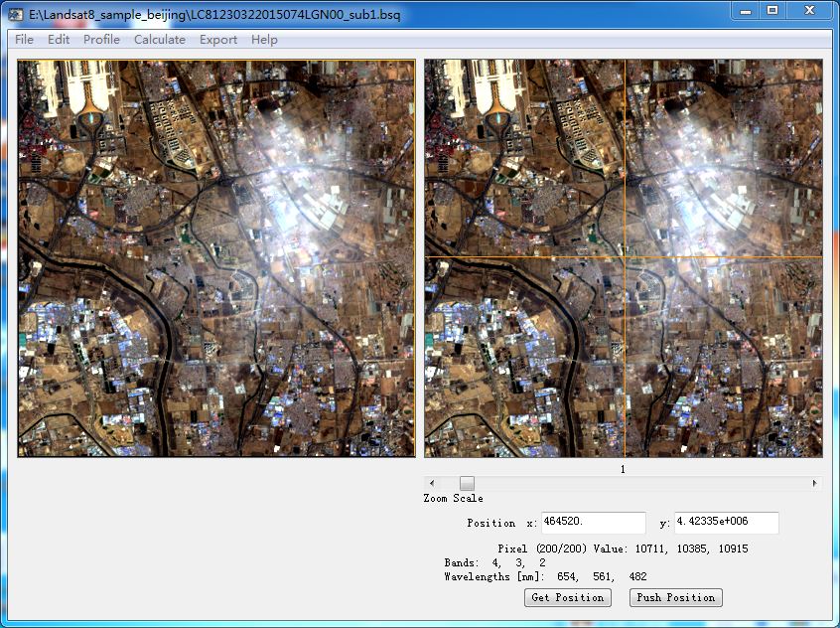Open the Export menu
This screenshot has width=840, height=628.
(218, 40)
